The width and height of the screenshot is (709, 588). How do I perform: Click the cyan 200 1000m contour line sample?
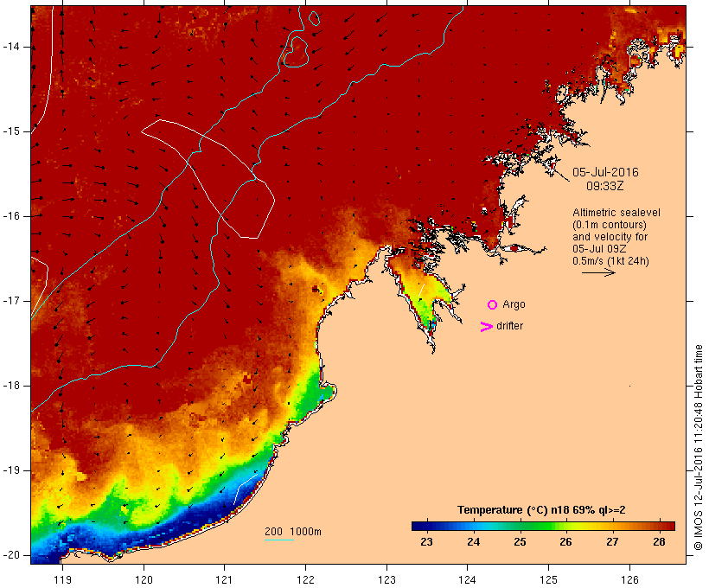279,540
